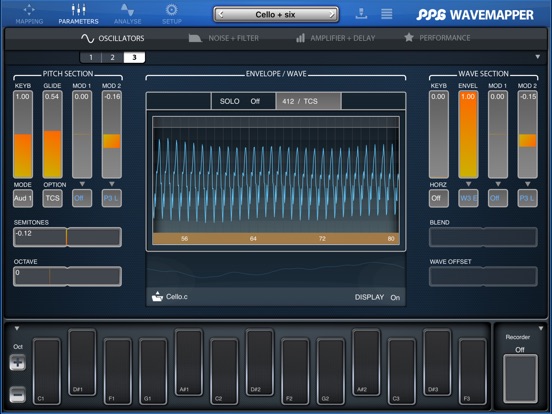Image resolution: width=552 pixels, height=414 pixels.
Task: Click the orange wave position ruler
Action: (276, 238)
